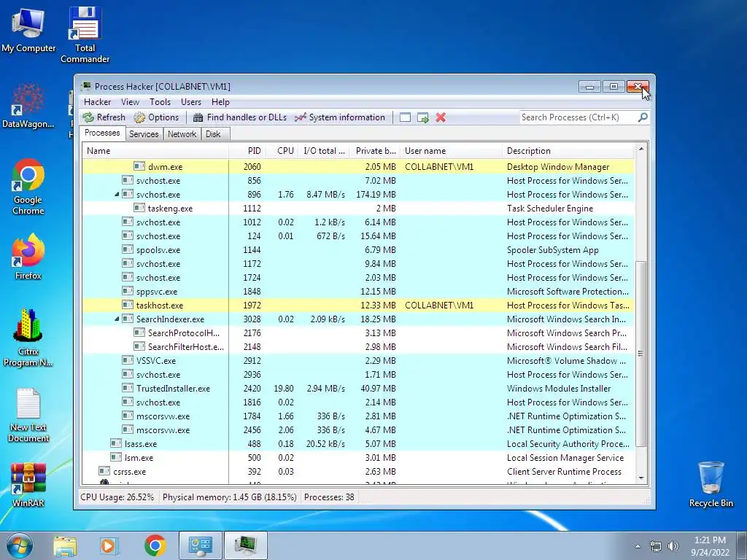This screenshot has height=560, width=747.
Task: Select svchost.exe with PID 856
Action: (359, 181)
